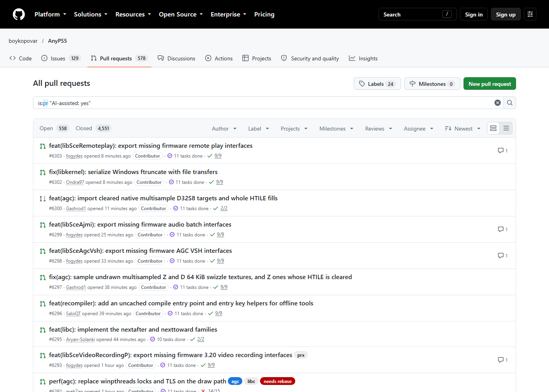The image size is (549, 392).
Task: Open the Labels 24 button
Action: [377, 84]
